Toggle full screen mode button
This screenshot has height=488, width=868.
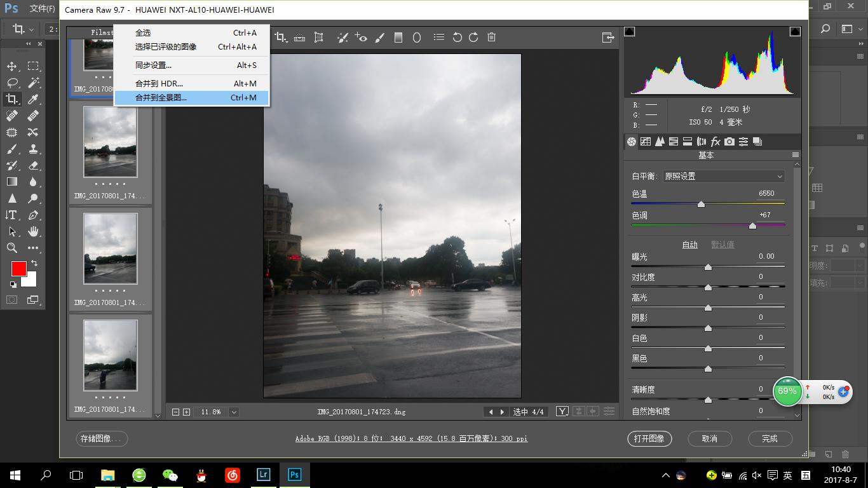tap(608, 37)
